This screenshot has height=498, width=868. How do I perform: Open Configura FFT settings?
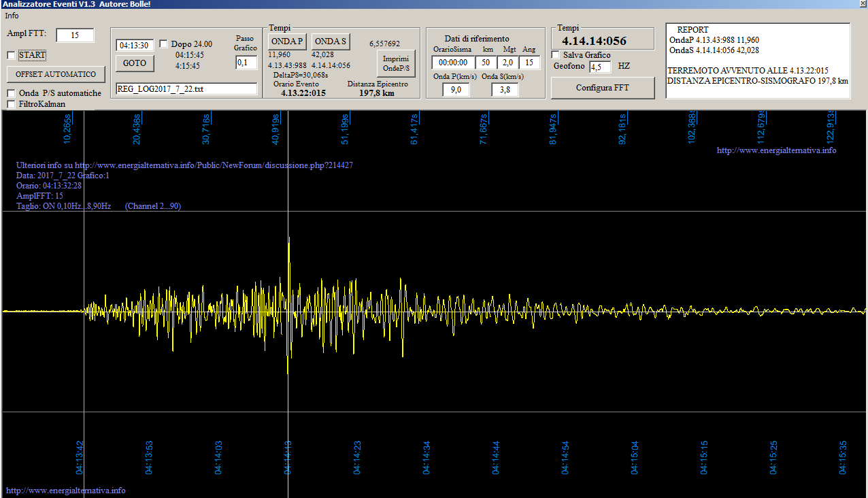pyautogui.click(x=603, y=88)
